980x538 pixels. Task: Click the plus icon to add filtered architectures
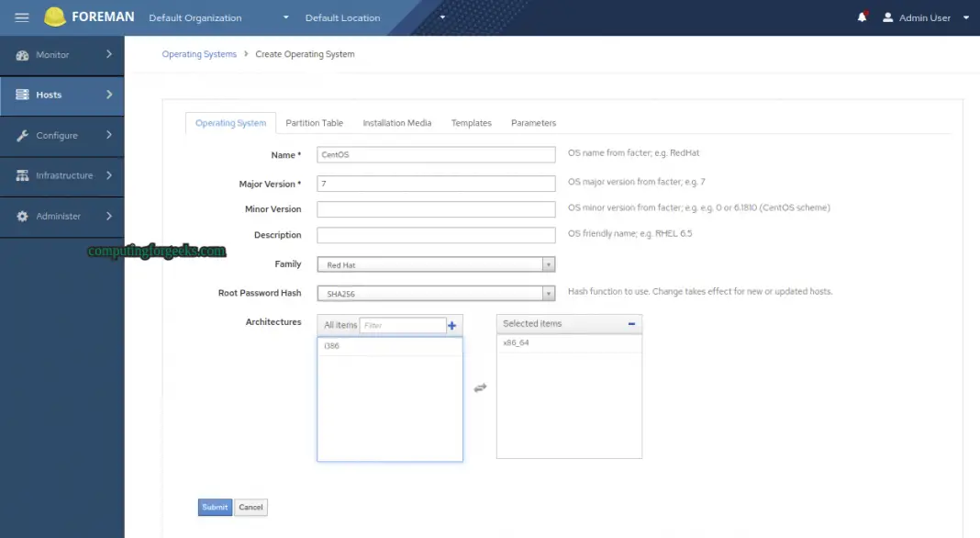(451, 324)
